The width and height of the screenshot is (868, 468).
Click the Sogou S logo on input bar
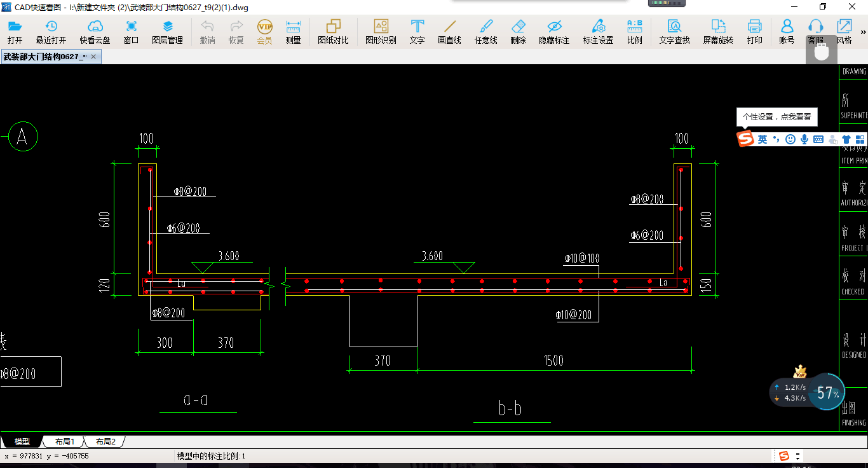[745, 139]
